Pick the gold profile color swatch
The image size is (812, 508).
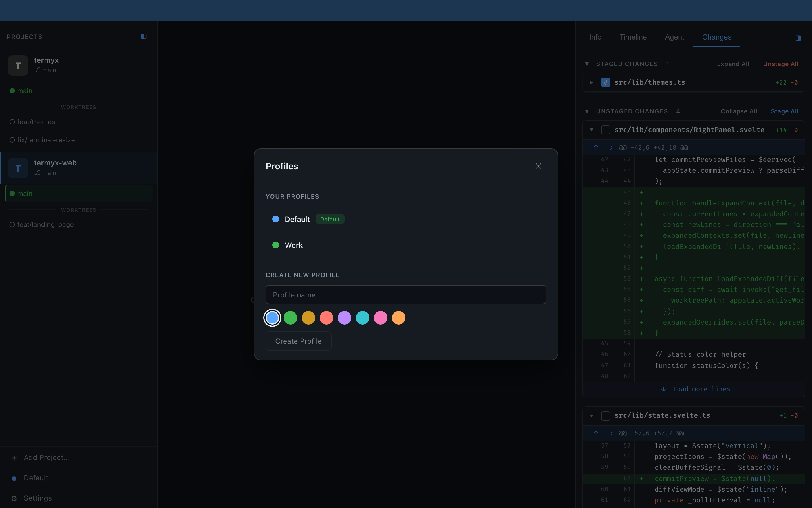coord(308,318)
